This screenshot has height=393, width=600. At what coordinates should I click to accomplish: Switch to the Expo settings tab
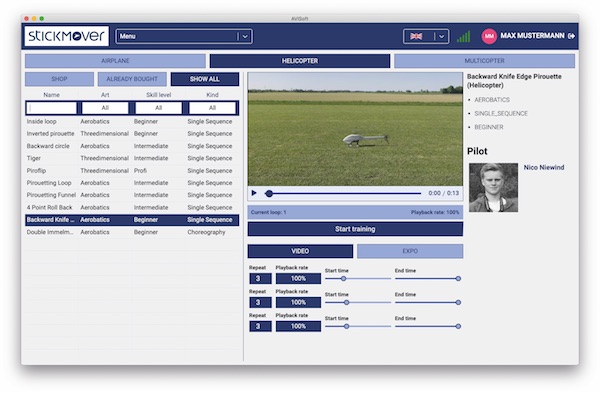[410, 251]
